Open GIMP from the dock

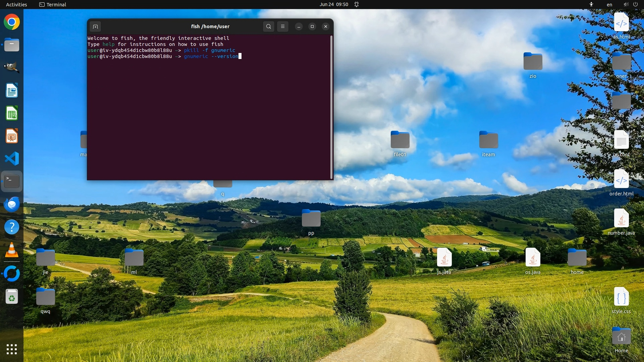point(12,67)
